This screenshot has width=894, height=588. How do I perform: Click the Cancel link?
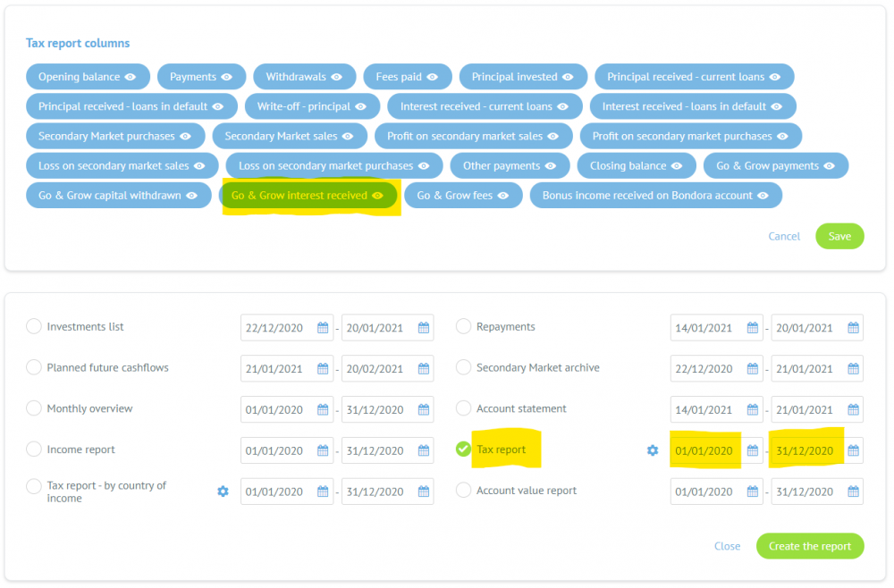[784, 237]
